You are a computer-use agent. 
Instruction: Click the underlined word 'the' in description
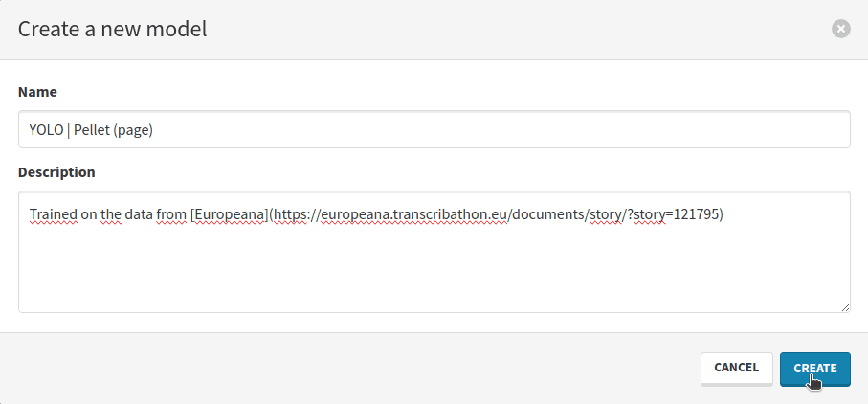tap(111, 214)
